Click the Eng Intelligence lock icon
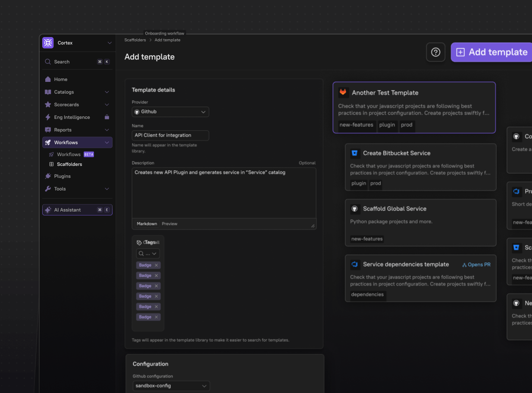This screenshot has width=532, height=393. pos(107,117)
